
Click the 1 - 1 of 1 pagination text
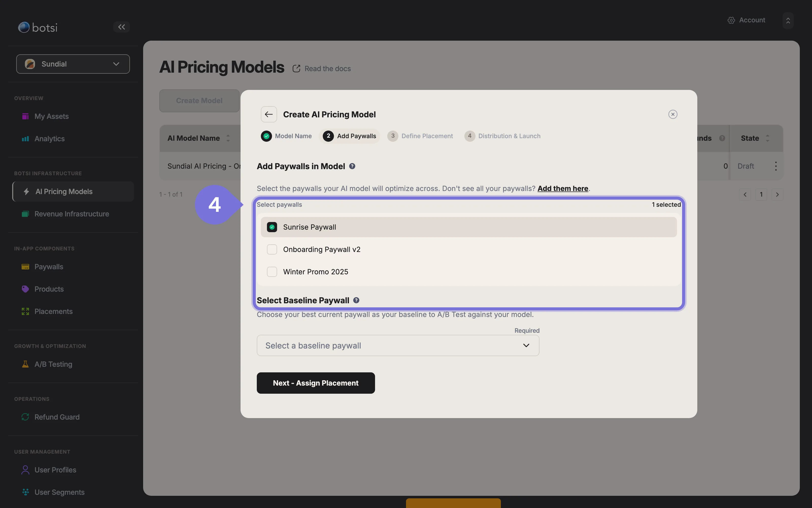click(171, 195)
